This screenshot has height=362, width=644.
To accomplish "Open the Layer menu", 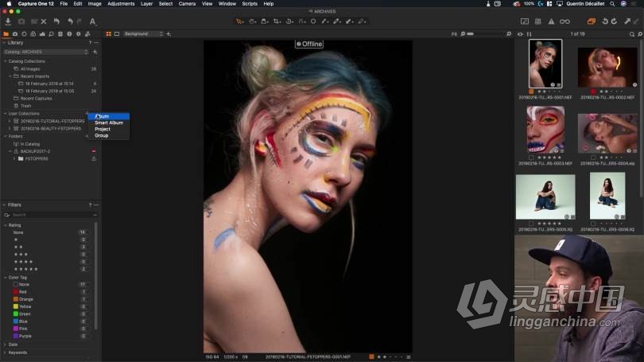I will pyautogui.click(x=146, y=4).
